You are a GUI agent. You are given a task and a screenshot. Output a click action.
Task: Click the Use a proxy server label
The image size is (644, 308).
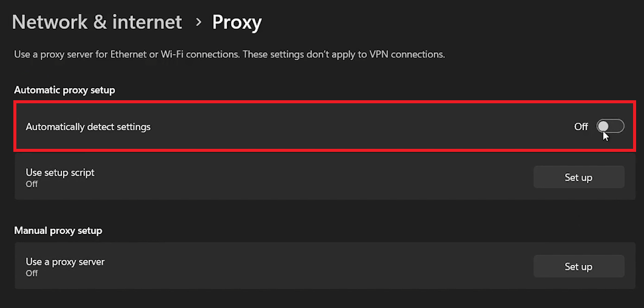pyautogui.click(x=65, y=262)
